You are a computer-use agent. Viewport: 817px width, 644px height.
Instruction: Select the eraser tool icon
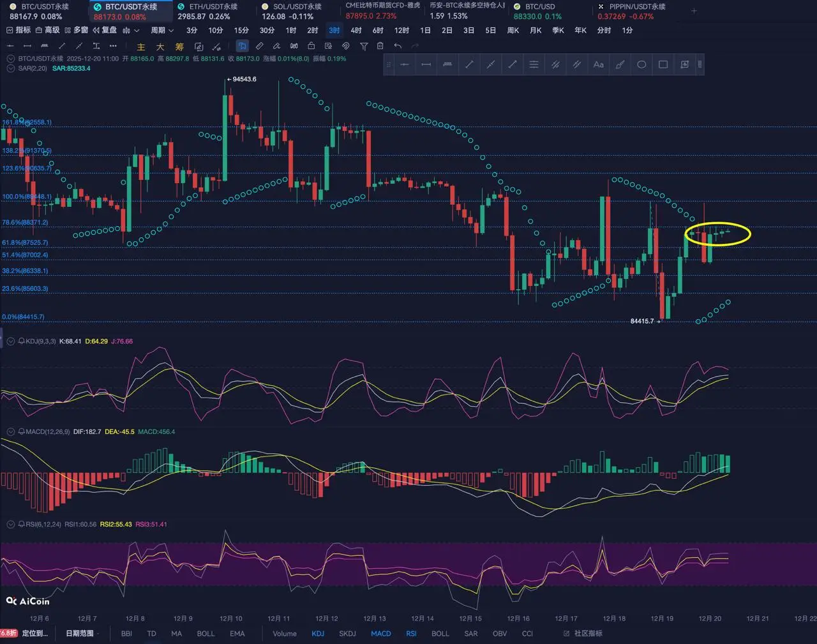pyautogui.click(x=276, y=46)
